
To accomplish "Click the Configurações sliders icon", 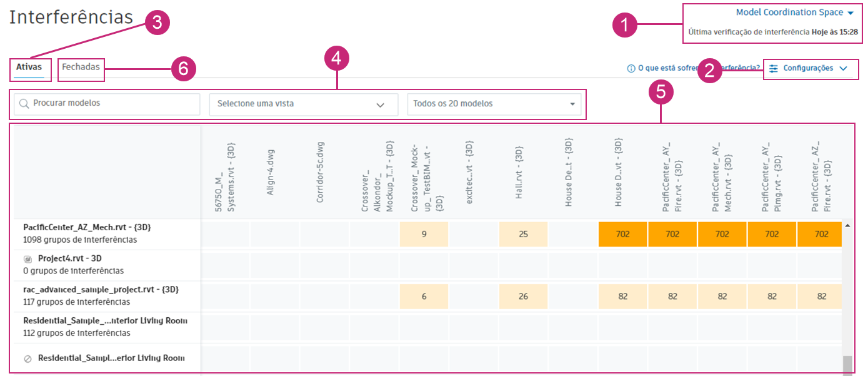I will pyautogui.click(x=774, y=69).
